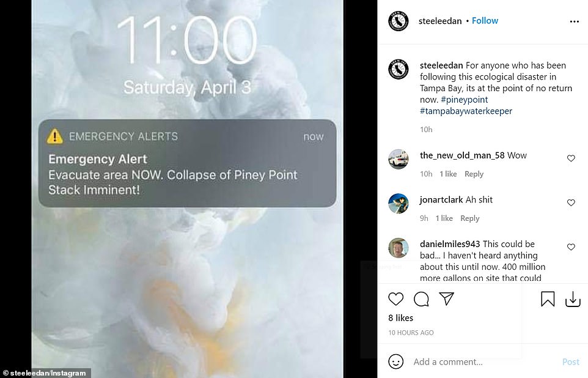The width and height of the screenshot is (588, 378).
Task: Open emoji picker smiley icon
Action: click(x=395, y=361)
